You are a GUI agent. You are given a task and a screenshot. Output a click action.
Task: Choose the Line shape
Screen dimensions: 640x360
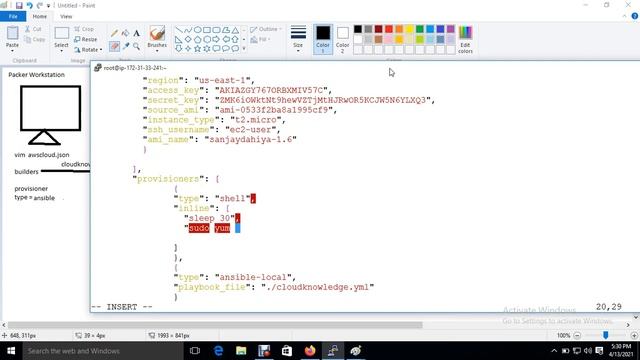(x=179, y=30)
